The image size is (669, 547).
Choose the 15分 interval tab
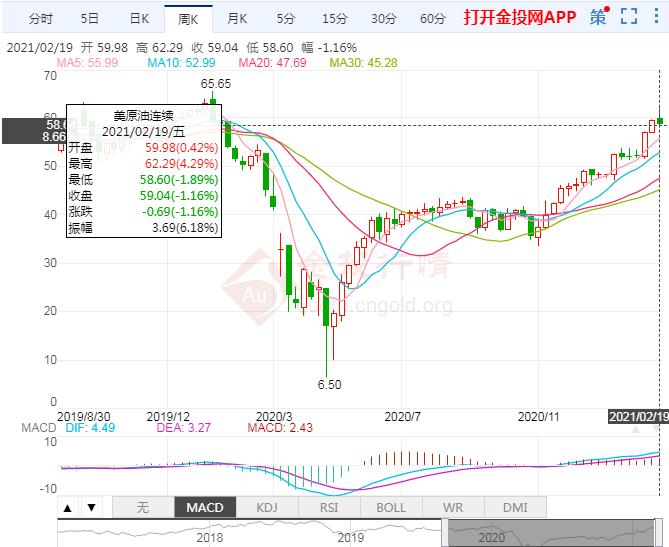click(335, 18)
